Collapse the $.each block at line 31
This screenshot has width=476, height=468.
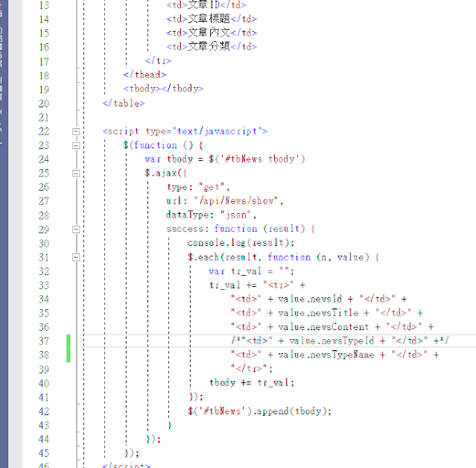(76, 257)
